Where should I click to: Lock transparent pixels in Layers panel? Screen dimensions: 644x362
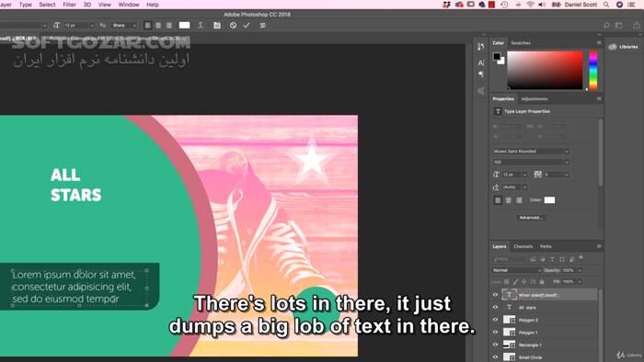[x=506, y=282]
